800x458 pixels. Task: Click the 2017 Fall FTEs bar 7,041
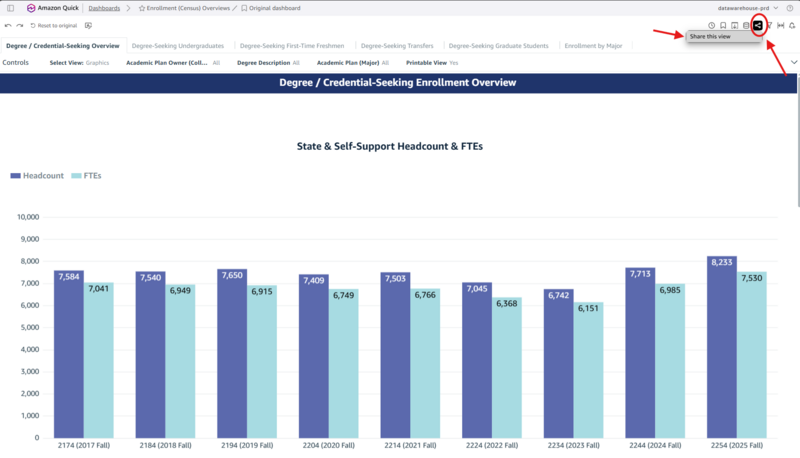[x=98, y=360]
